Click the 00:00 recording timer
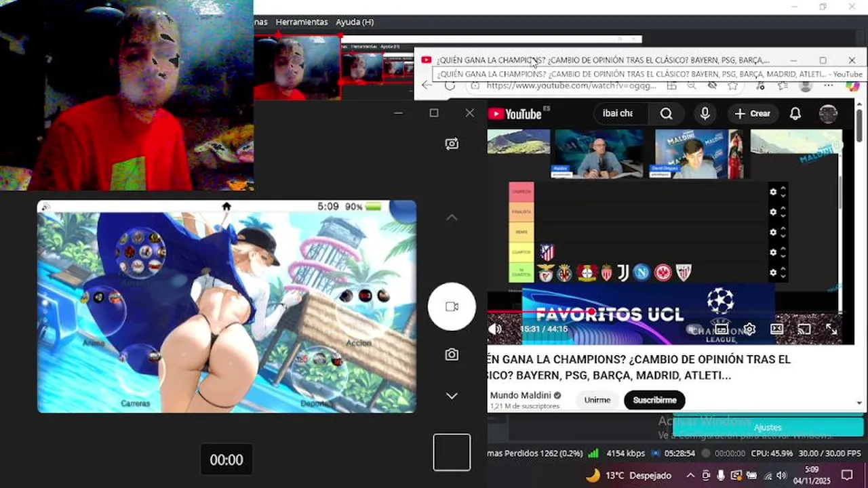868x488 pixels. (x=226, y=460)
